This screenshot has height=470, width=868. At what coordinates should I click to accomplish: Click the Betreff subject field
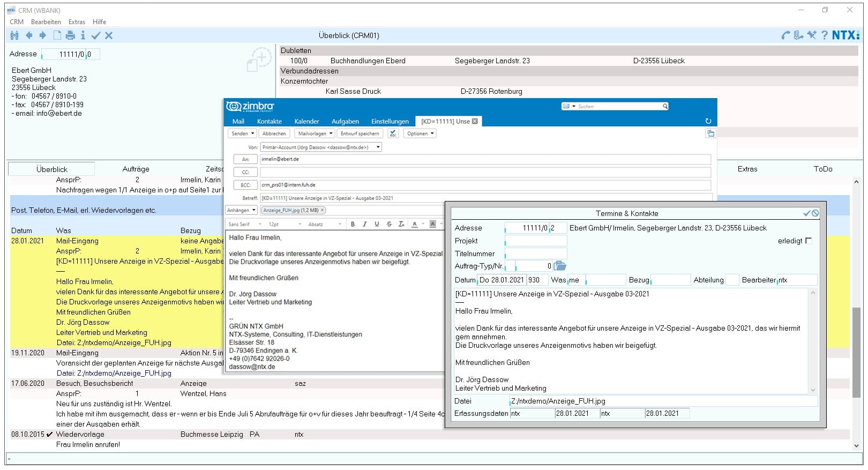click(x=485, y=198)
